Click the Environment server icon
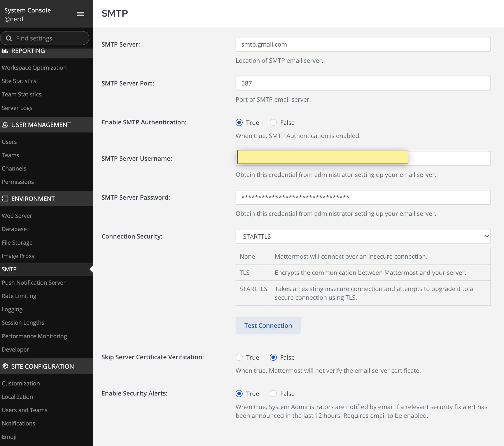Viewport: 504px width, 446px height. pos(5,199)
